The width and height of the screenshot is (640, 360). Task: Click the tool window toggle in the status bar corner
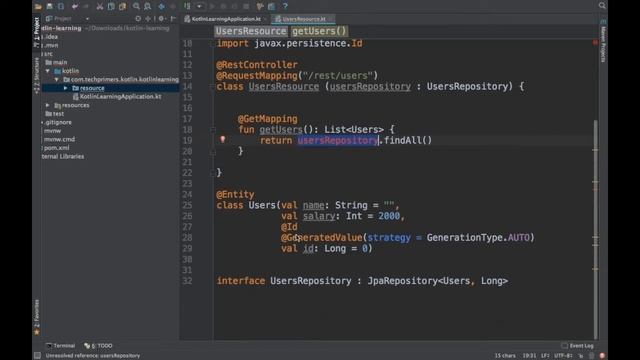38,356
